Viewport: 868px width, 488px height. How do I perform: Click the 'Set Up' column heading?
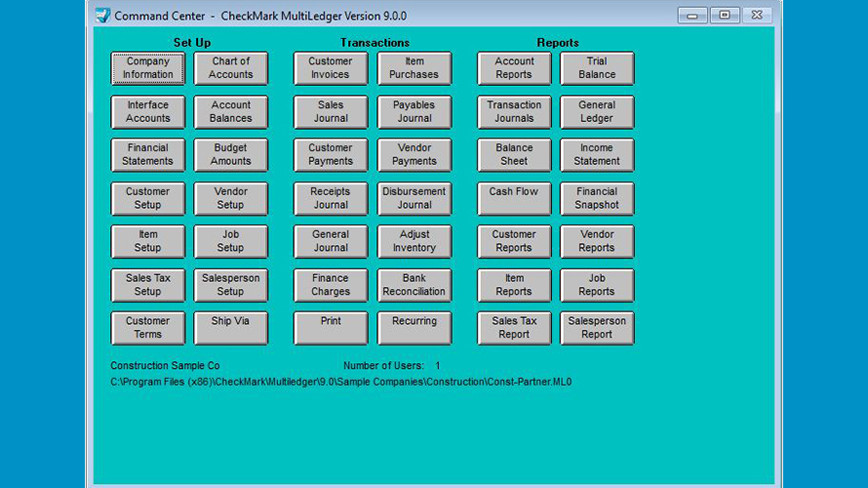pos(192,43)
